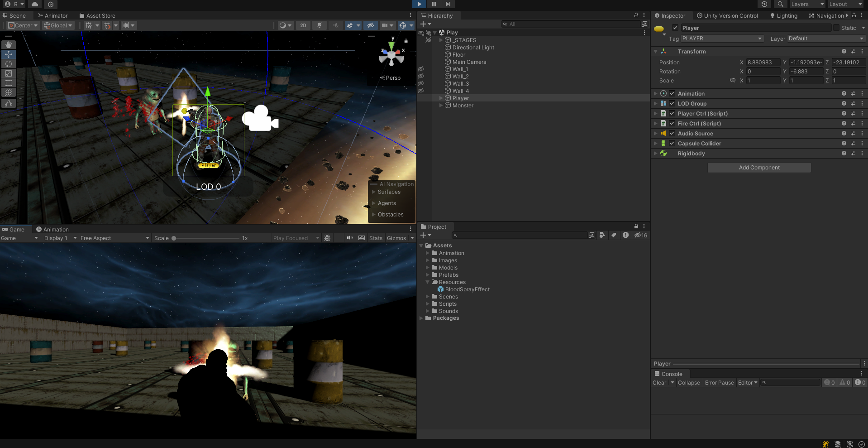Disable the Fire Ctrl script component

[672, 123]
